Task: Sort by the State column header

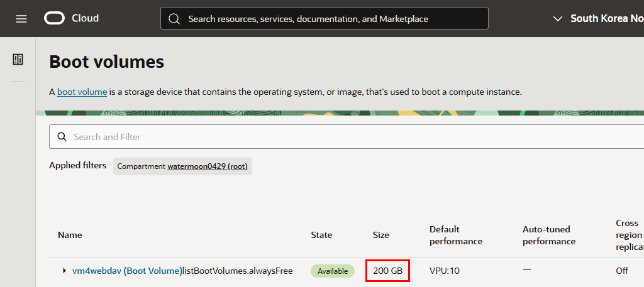Action: [x=321, y=235]
